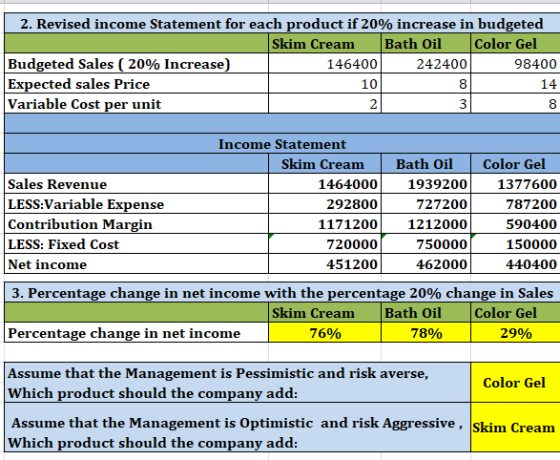Click Skim Cream header above Budgeted Sales row

(x=325, y=44)
